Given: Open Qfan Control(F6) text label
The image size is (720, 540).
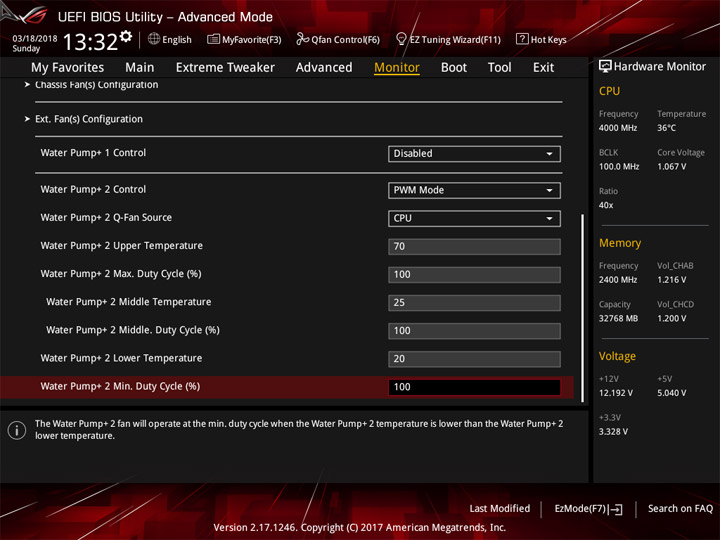Looking at the screenshot, I should pos(345,40).
